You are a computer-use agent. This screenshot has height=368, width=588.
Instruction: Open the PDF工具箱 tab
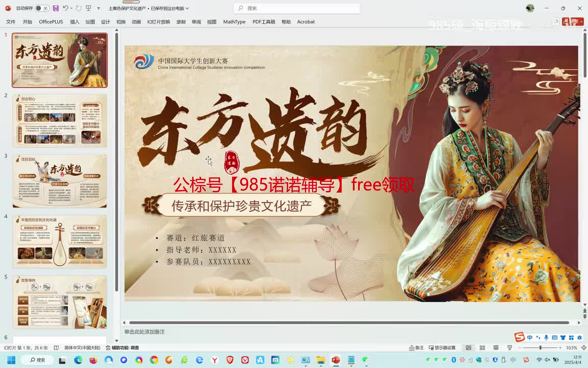pyautogui.click(x=263, y=22)
